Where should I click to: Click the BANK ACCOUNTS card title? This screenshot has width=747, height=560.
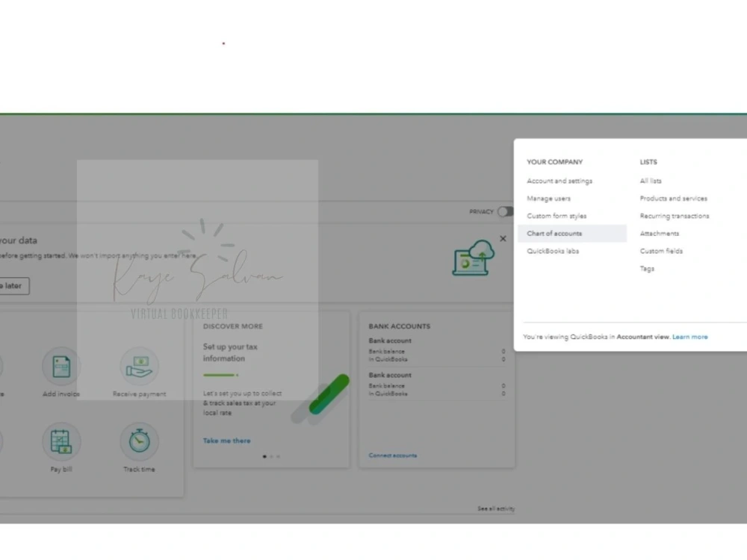click(x=399, y=326)
